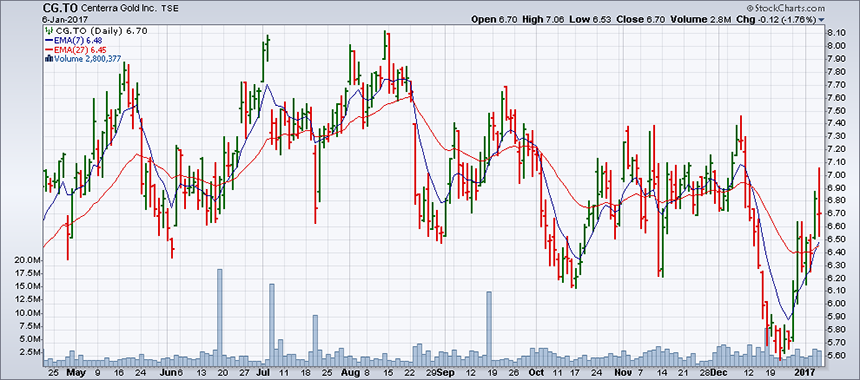The width and height of the screenshot is (860, 380).
Task: Click the 6.50 price axis label
Action: (835, 239)
